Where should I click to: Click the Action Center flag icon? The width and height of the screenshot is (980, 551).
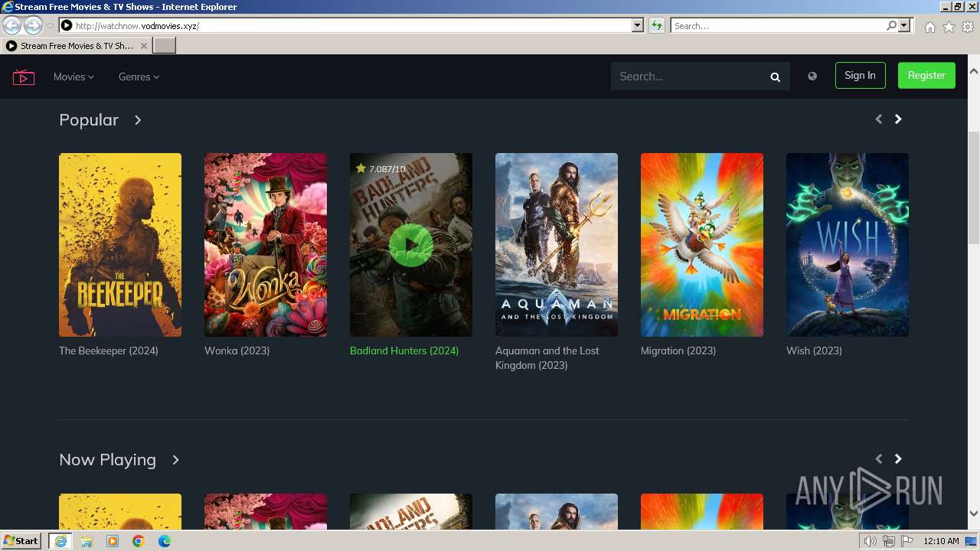coord(907,541)
